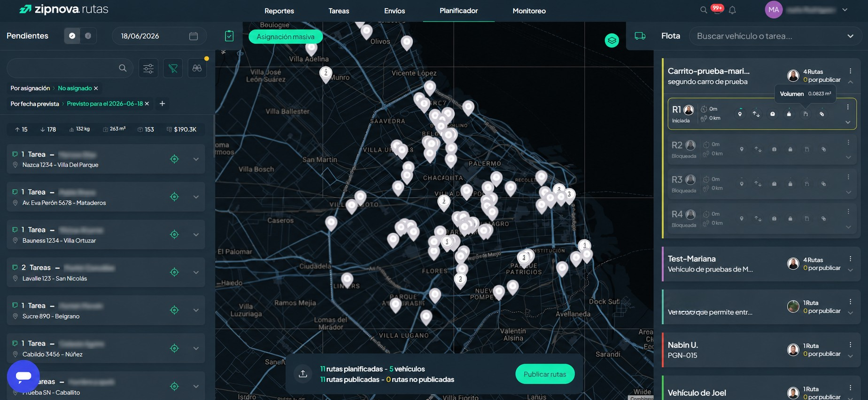Collapse the Carrito-prueba-mari vehicle routes
This screenshot has height=400, width=868.
coord(851,82)
